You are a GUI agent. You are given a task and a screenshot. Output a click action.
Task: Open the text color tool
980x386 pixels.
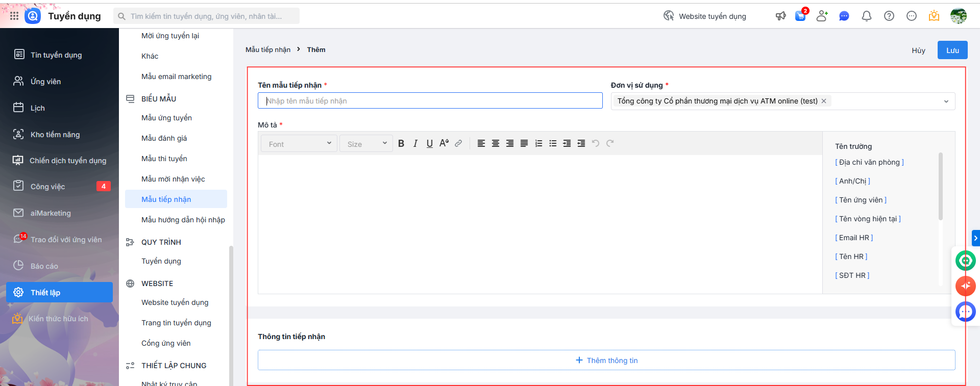click(444, 143)
